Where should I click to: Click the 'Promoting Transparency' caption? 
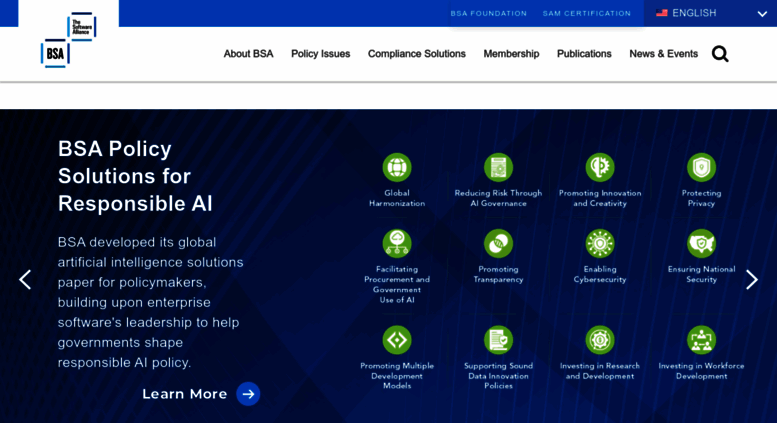pyautogui.click(x=499, y=274)
